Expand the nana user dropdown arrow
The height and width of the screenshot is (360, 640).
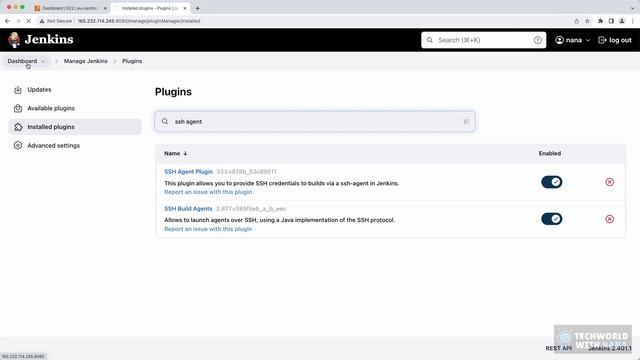588,40
